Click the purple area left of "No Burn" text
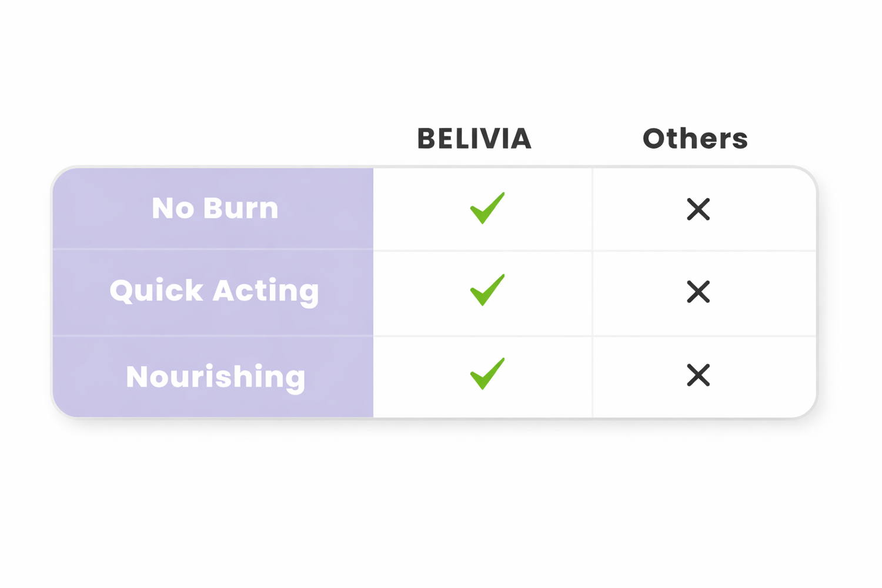Image resolution: width=882 pixels, height=588 pixels. [x=100, y=208]
